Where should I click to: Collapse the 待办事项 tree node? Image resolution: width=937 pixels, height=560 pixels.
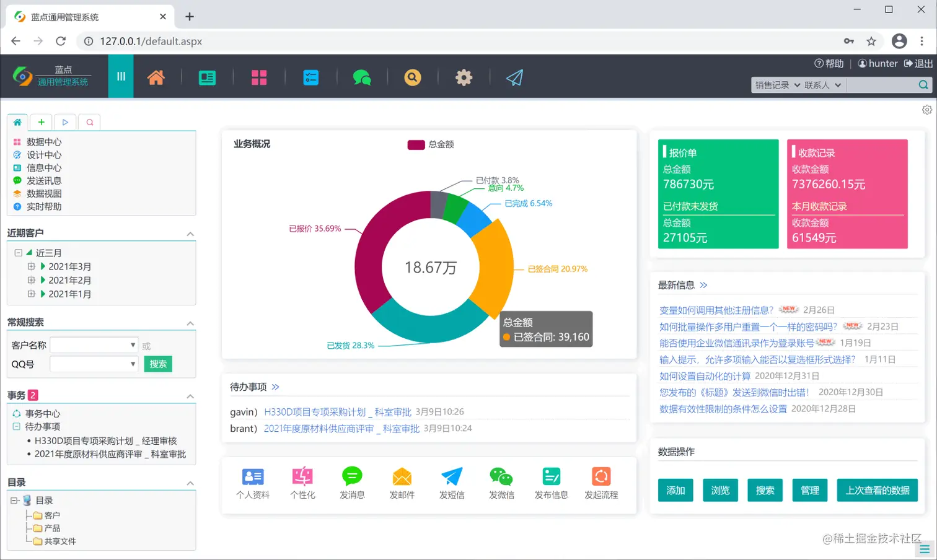tap(17, 426)
